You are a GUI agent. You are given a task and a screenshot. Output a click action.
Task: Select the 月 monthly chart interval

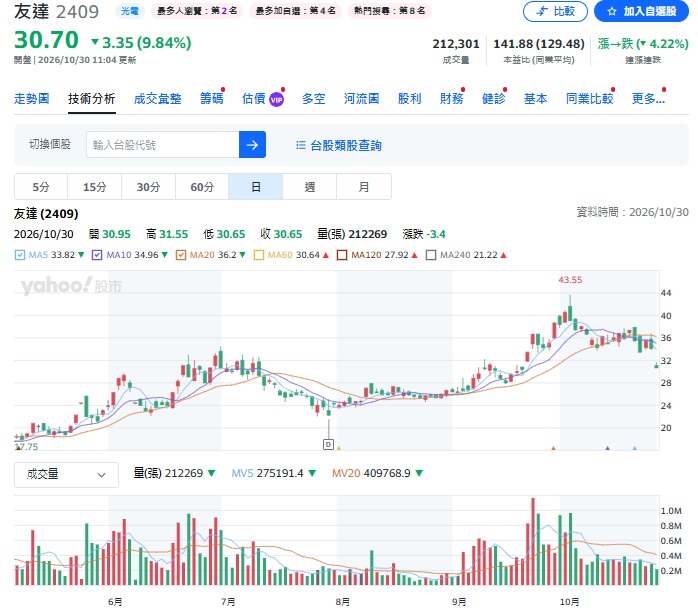364,187
